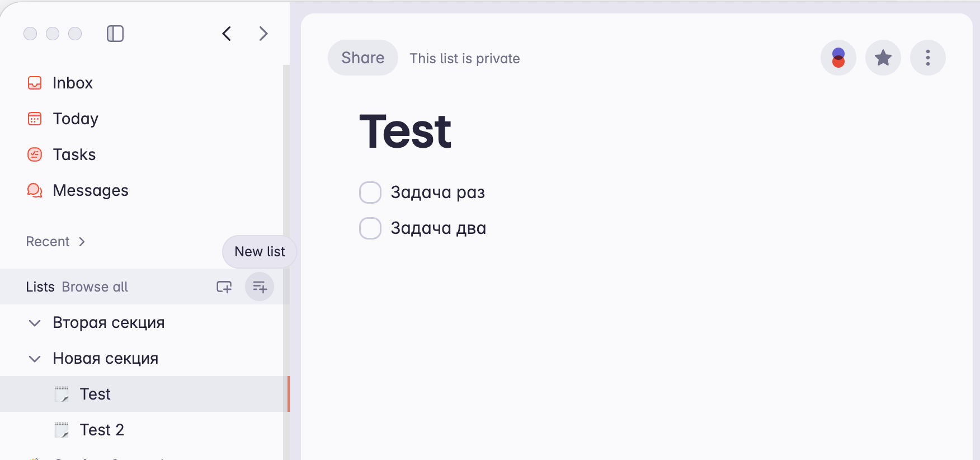
Task: Click the star icon to favorite the list
Action: click(883, 58)
